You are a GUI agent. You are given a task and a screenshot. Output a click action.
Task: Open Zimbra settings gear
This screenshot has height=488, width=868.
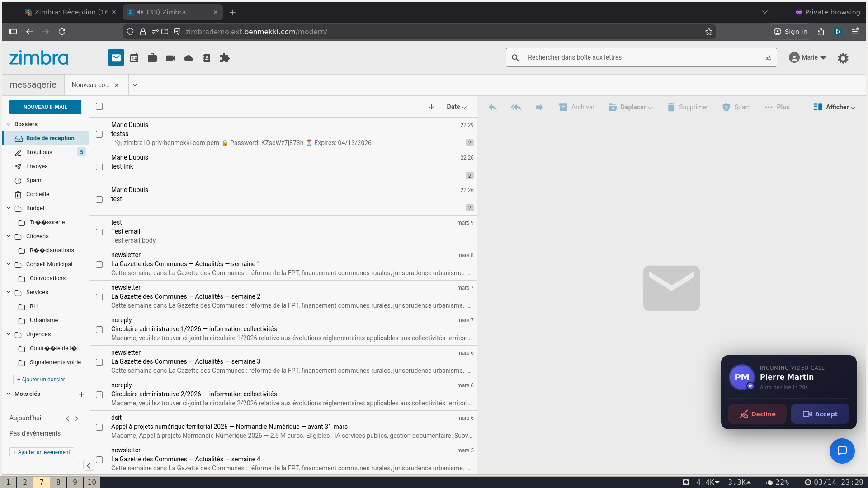click(x=843, y=58)
